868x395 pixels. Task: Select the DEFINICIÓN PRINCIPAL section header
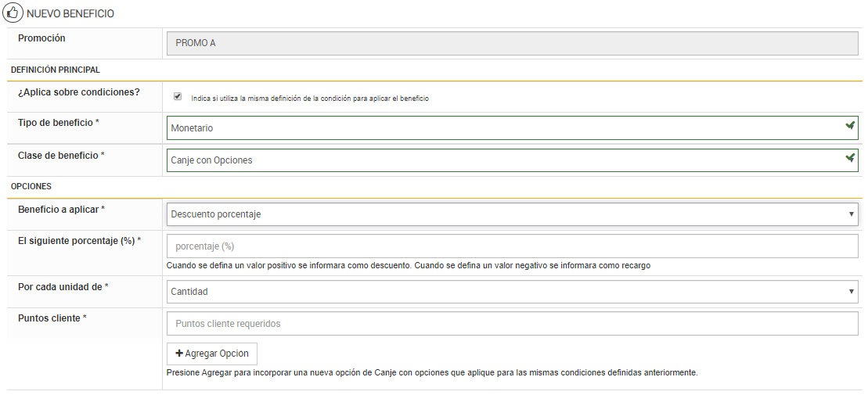(56, 70)
